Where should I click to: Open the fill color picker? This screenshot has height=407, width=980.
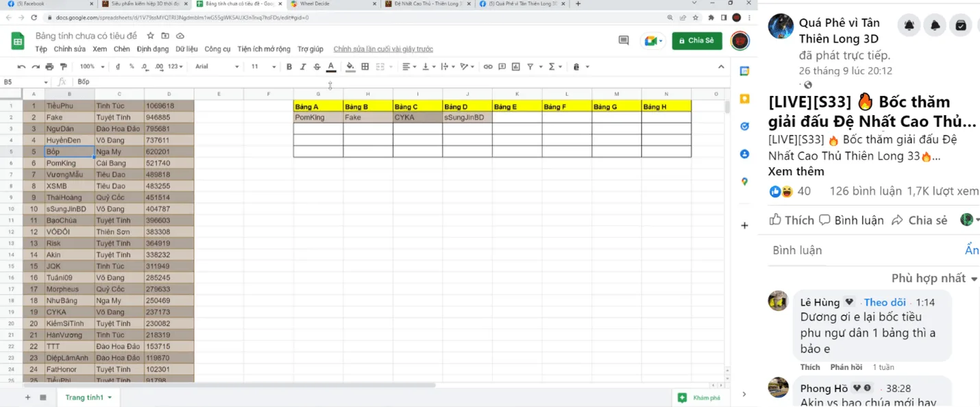tap(350, 66)
